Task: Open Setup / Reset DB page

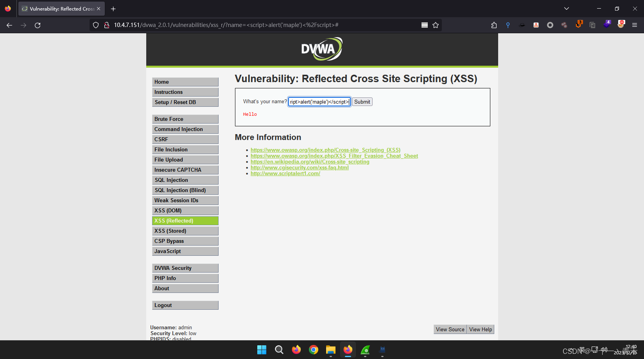Action: (185, 102)
